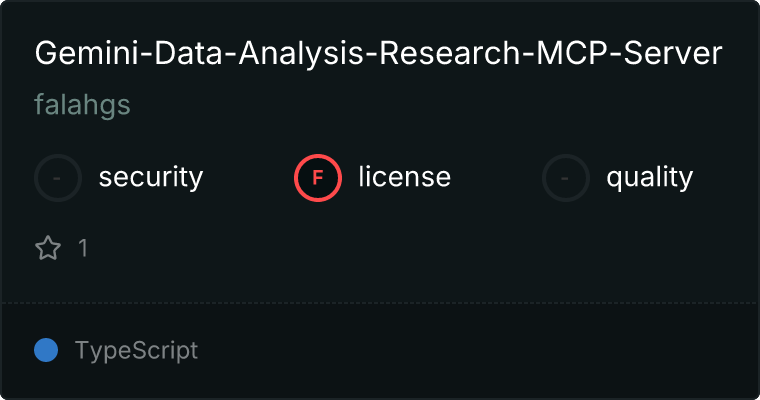The height and width of the screenshot is (400, 760).
Task: Click the "license" label text
Action: [404, 178]
